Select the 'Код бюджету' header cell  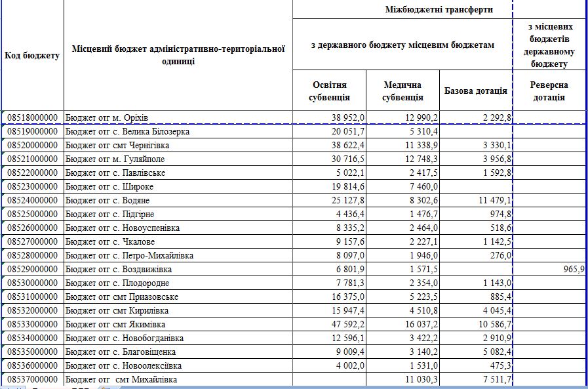point(33,56)
